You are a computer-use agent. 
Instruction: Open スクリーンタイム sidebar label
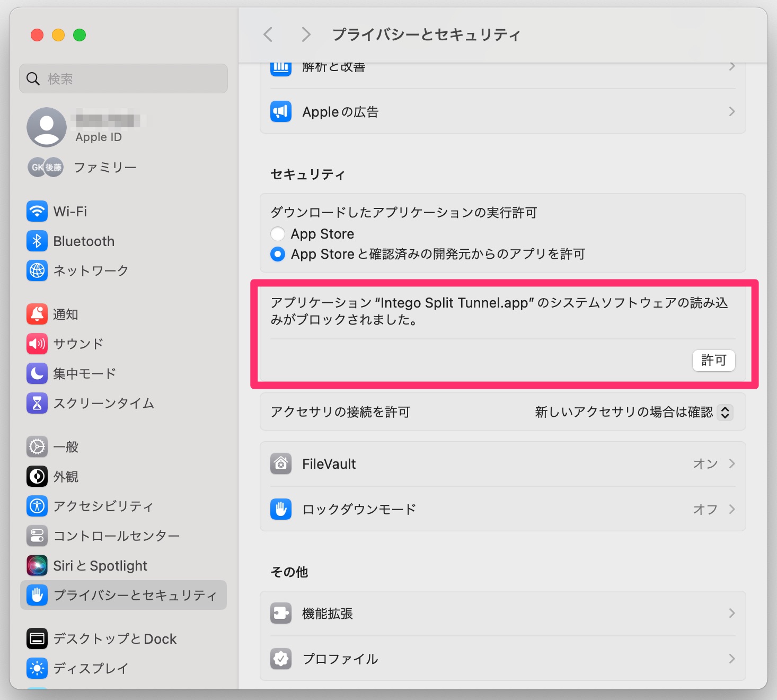point(104,404)
